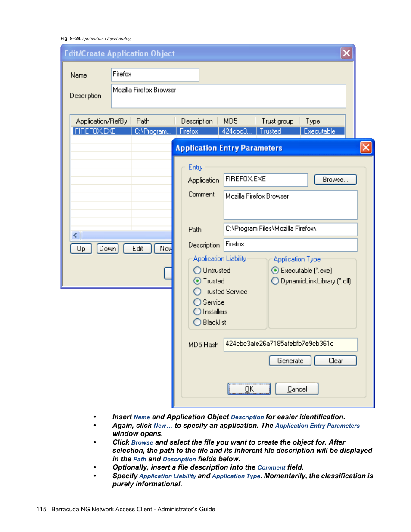Click the list's horizontal scrollbar left arrow
Viewport: 411px width, 532px height.
coord(75,235)
